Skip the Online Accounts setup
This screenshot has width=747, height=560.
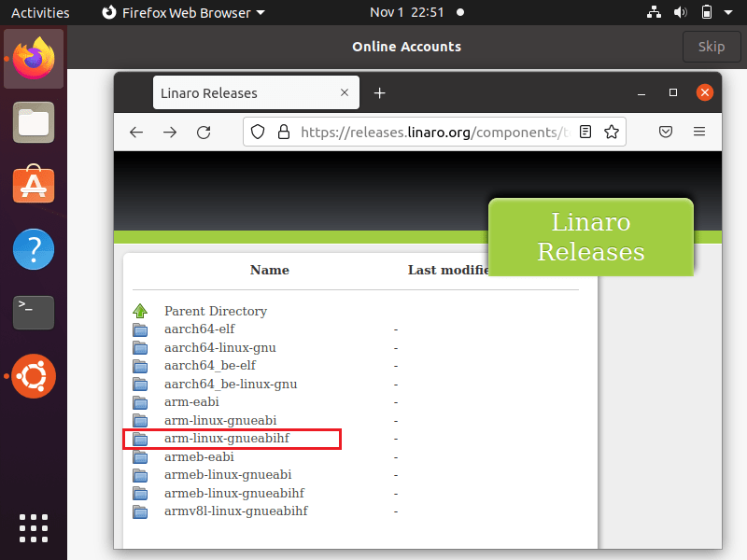coord(712,46)
